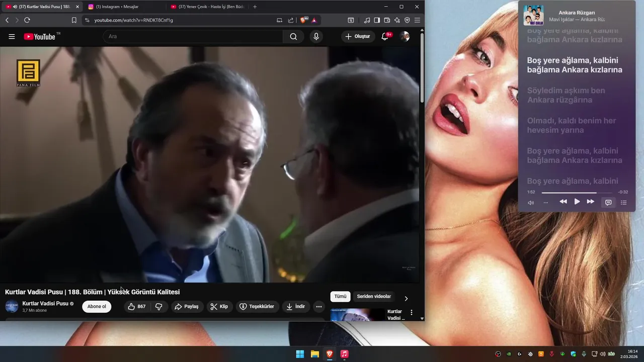Share page using address bar share icon
This screenshot has width=644, height=362.
point(291,20)
